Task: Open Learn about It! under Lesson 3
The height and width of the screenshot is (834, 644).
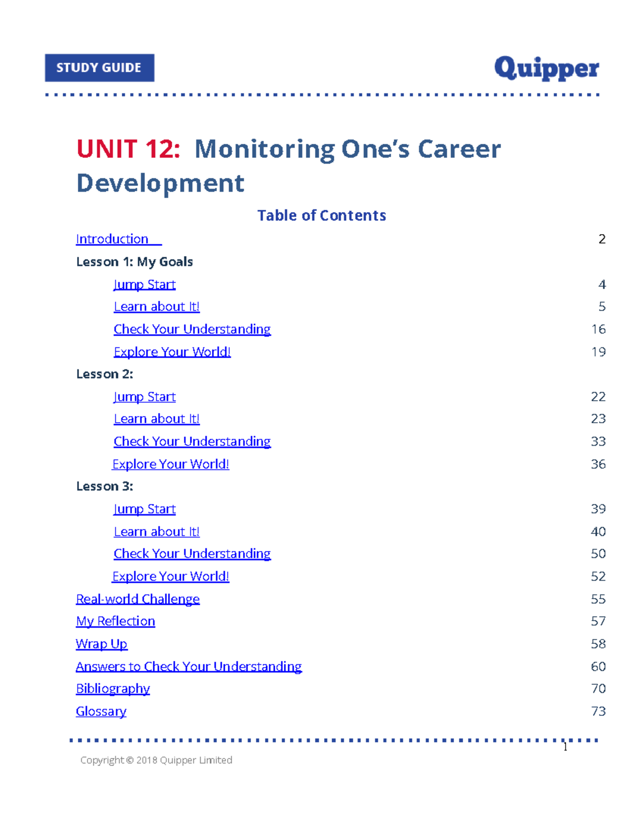Action: 156,531
